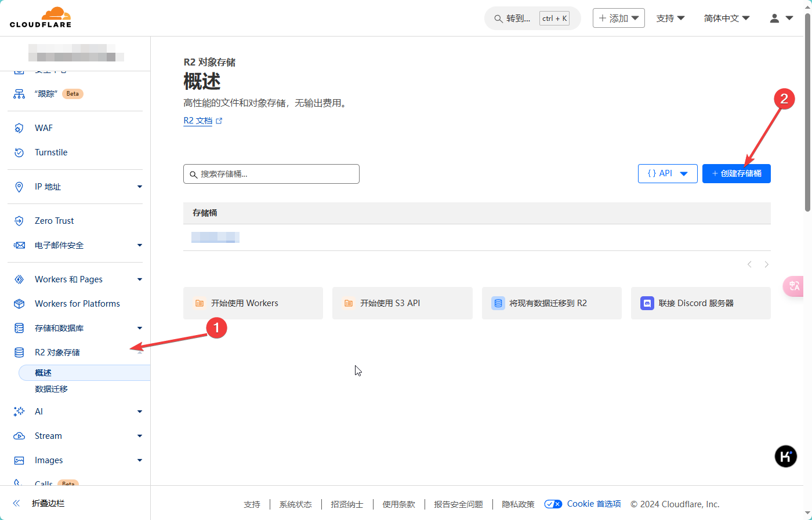Image resolution: width=812 pixels, height=520 pixels.
Task: Open the 隐私政策 footer link
Action: pos(518,504)
